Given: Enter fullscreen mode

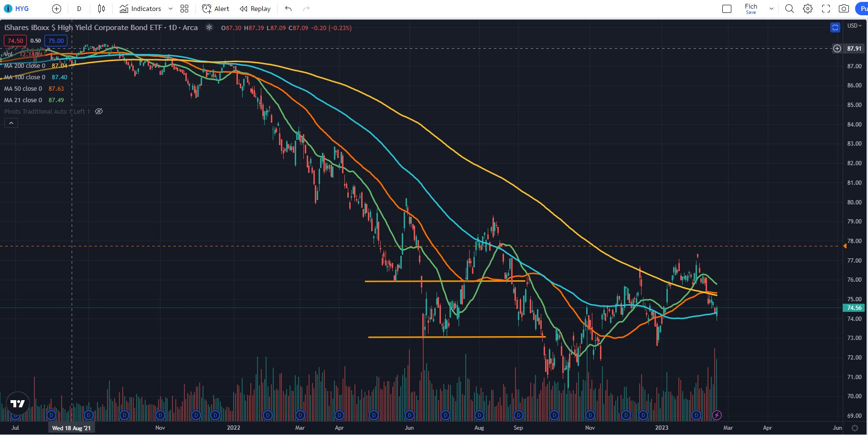Looking at the screenshot, I should (x=825, y=9).
